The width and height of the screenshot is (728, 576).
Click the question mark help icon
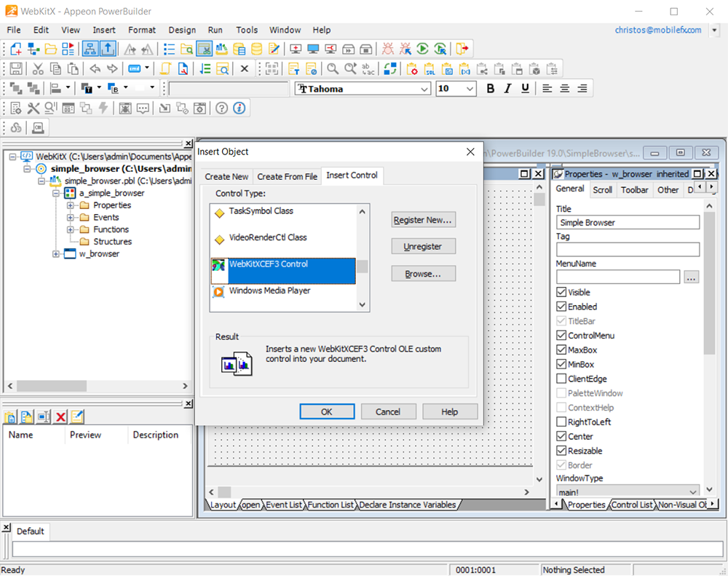(222, 109)
